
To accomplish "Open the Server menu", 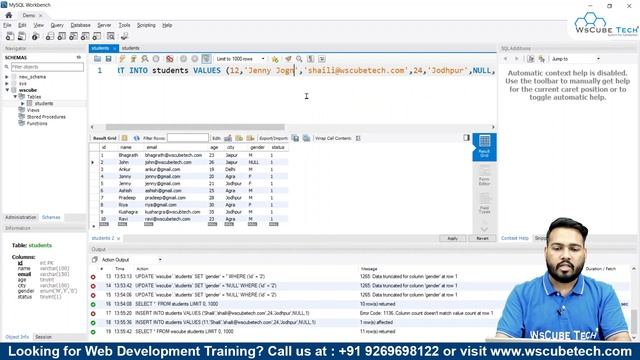I will coord(104,25).
